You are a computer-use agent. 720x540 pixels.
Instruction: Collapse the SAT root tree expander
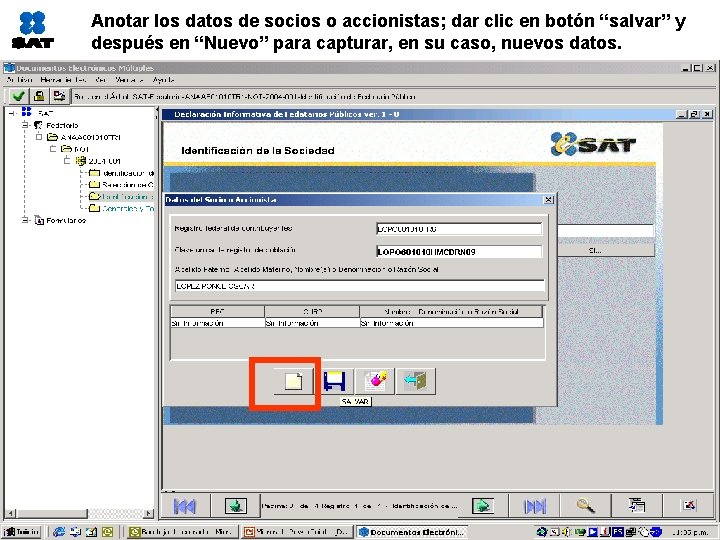pyautogui.click(x=12, y=112)
